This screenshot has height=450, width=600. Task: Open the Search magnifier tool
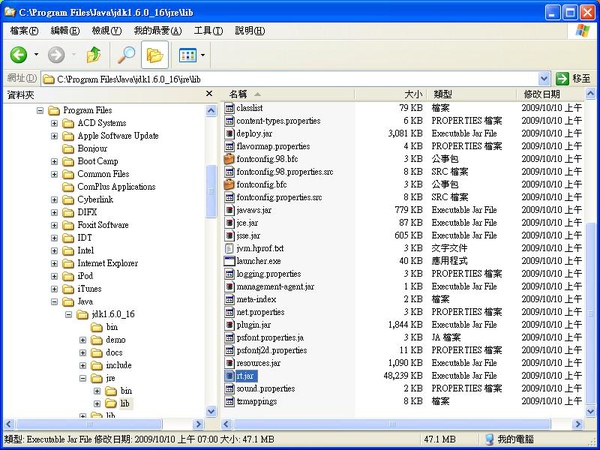(126, 55)
